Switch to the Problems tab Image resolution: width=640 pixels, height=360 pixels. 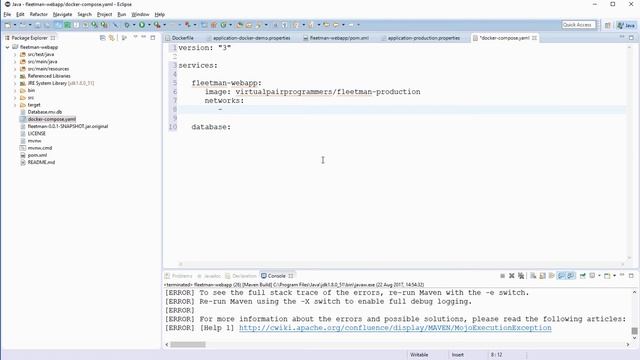click(178, 276)
